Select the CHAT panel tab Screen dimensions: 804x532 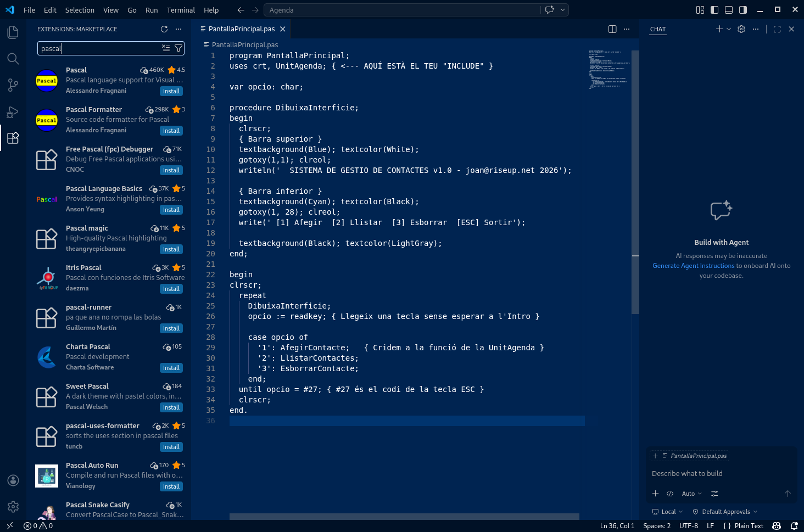pos(658,29)
